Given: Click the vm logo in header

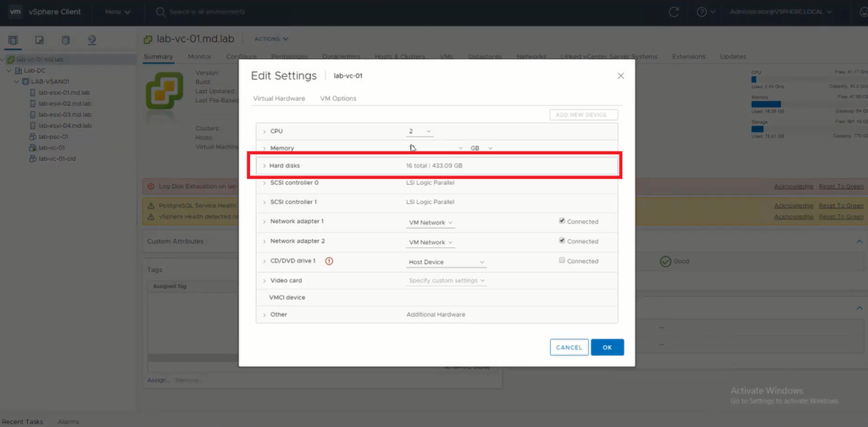Looking at the screenshot, I should click(15, 12).
